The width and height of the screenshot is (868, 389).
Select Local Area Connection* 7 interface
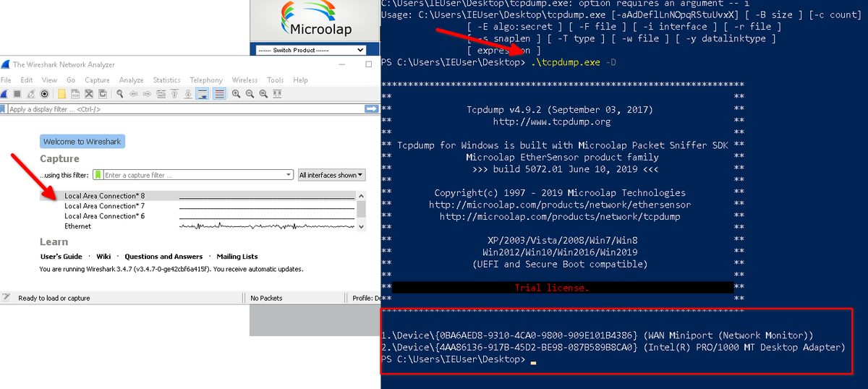click(x=198, y=206)
